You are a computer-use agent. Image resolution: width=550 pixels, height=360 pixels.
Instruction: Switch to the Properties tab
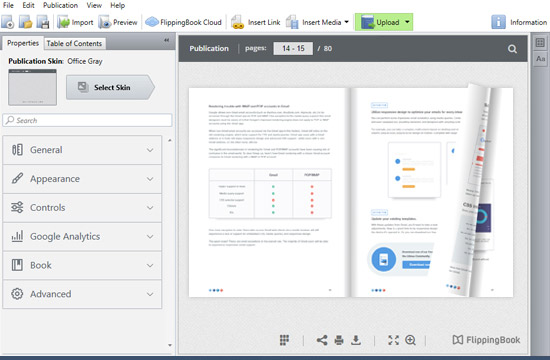[x=23, y=43]
